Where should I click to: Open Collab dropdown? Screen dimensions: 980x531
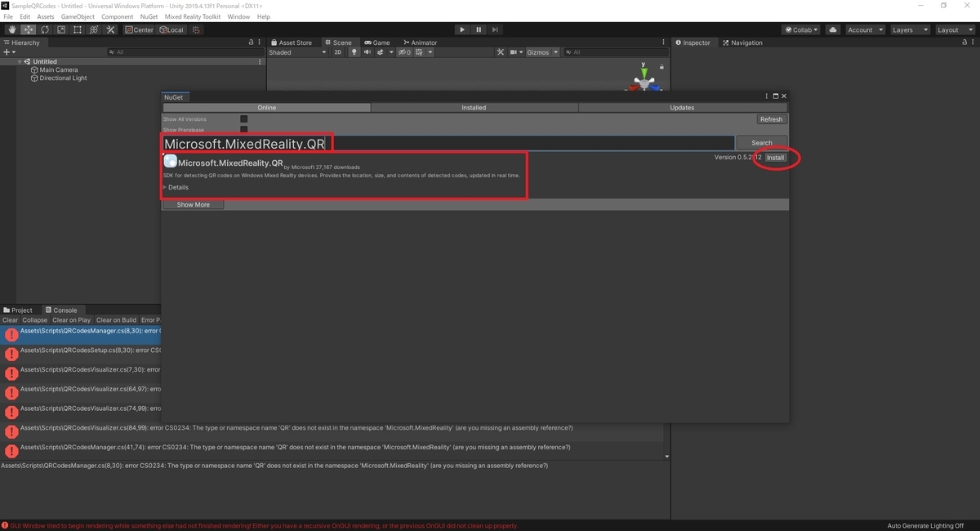[x=802, y=29]
